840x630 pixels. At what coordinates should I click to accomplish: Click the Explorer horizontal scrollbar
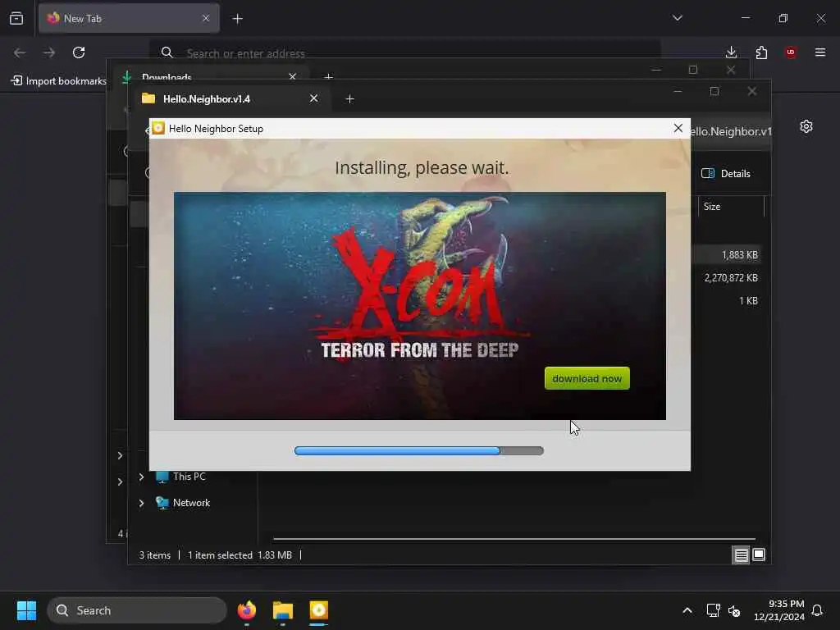click(514, 538)
